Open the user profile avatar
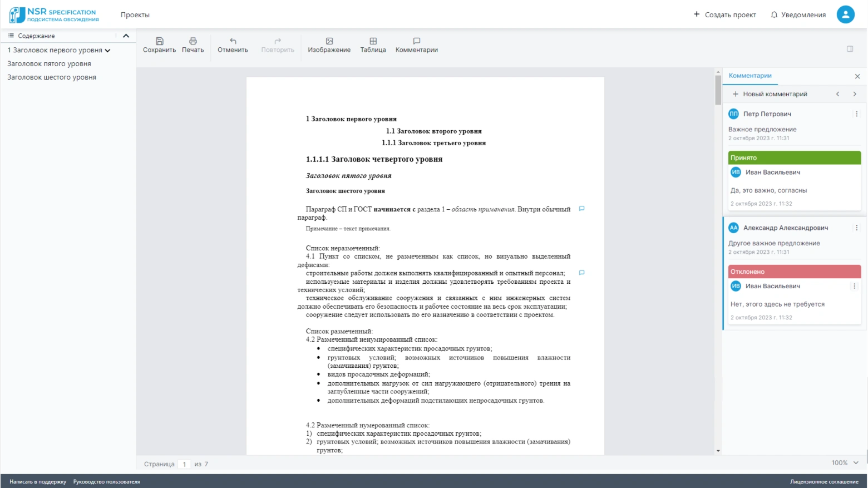The width and height of the screenshot is (868, 488). (845, 14)
